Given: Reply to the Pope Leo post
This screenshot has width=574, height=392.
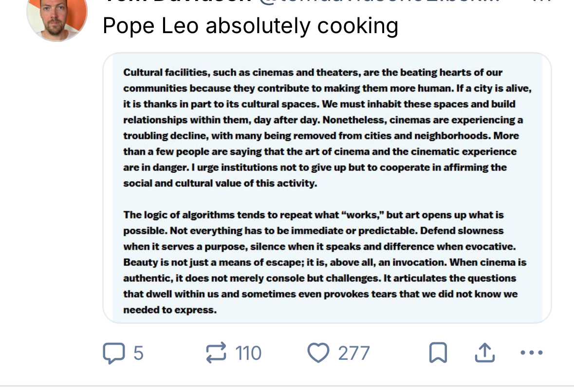Looking at the screenshot, I should coord(113,353).
